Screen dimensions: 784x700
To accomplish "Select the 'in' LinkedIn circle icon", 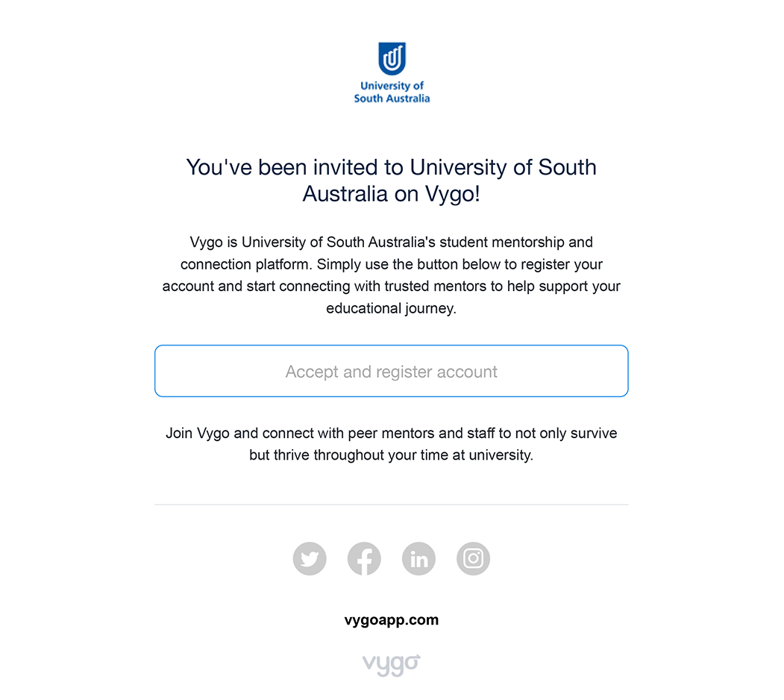I will pos(418,558).
